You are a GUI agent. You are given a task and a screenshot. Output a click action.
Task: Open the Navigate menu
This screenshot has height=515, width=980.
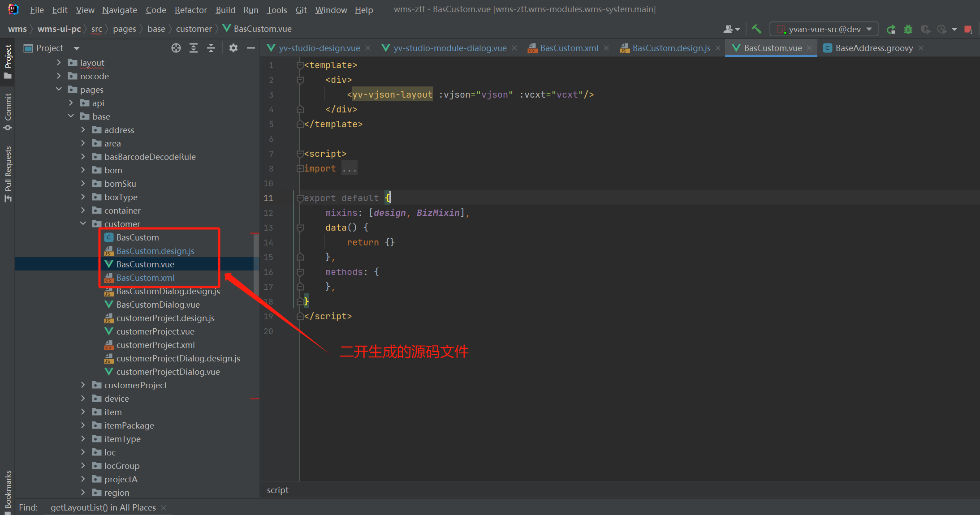[120, 10]
